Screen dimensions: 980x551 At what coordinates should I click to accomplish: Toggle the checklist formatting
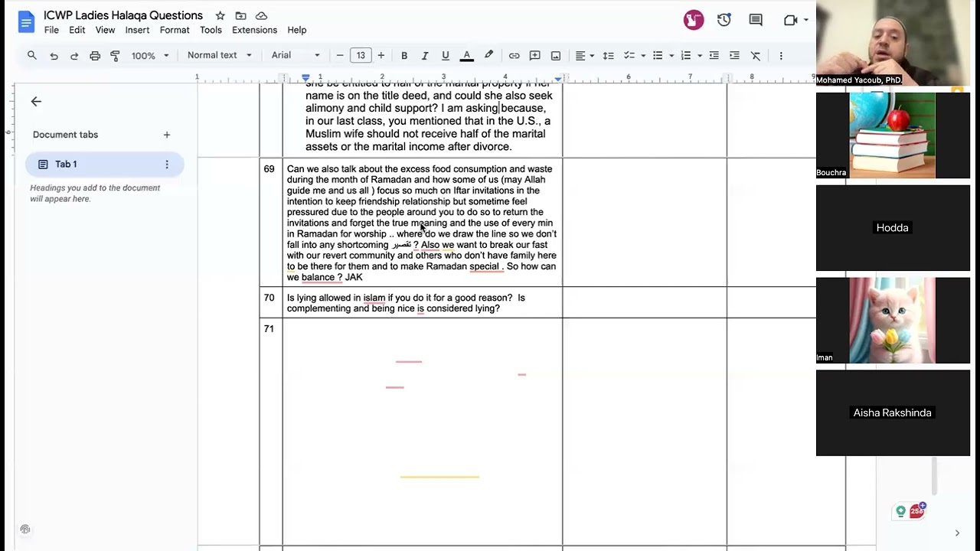[x=629, y=55]
